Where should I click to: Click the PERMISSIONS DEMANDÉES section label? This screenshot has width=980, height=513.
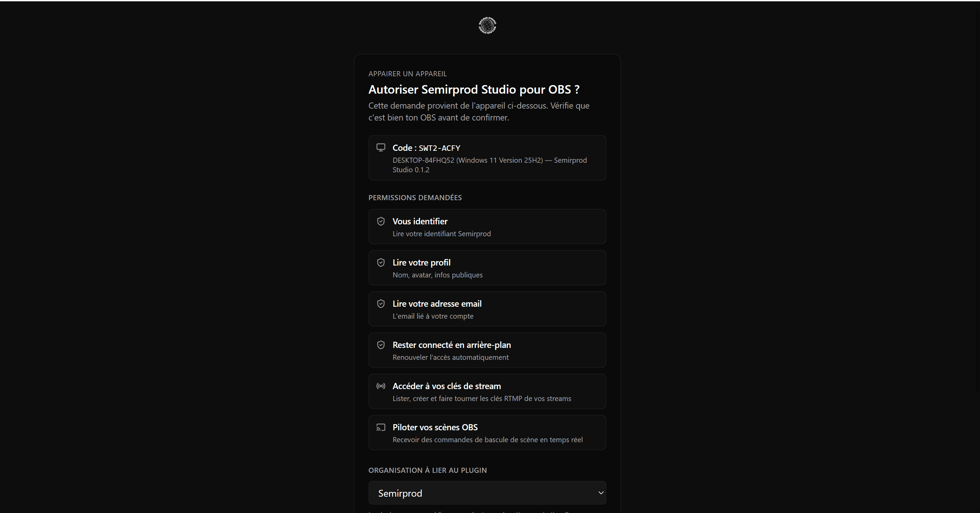415,197
